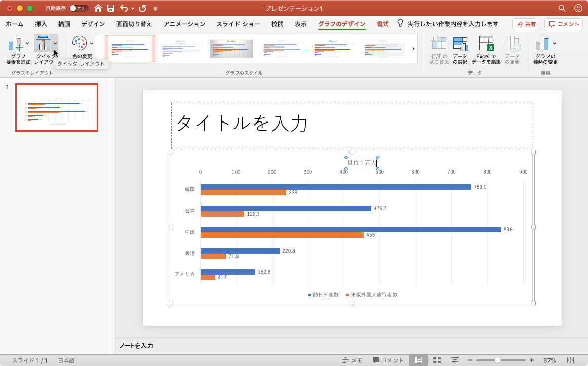Click the zoom slider handle
This screenshot has width=588, height=366.
497,360
